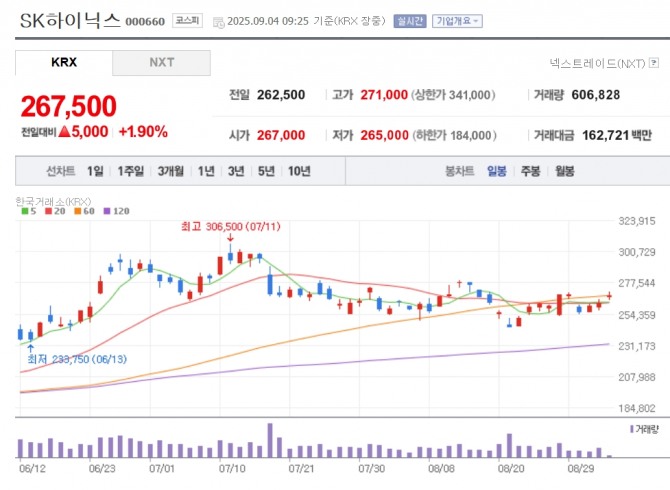Select the 1년 line chart period
Viewport: 670px width, 490px height.
pos(206,171)
